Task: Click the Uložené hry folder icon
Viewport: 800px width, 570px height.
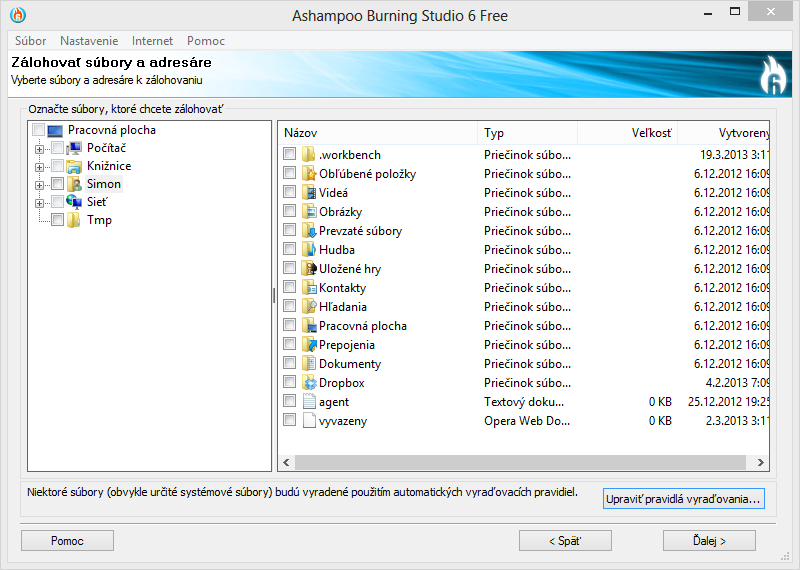Action: click(x=309, y=268)
